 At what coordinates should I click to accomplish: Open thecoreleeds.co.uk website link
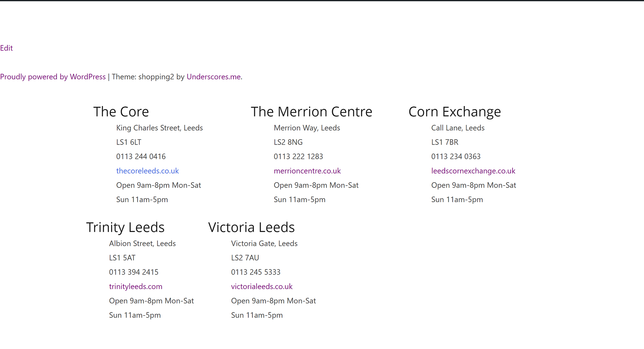(148, 171)
